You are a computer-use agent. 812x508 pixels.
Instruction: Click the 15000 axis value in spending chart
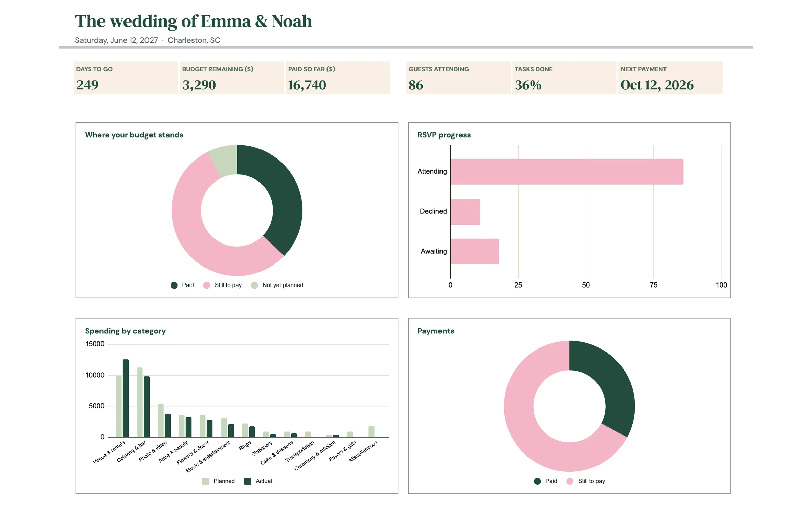click(95, 344)
